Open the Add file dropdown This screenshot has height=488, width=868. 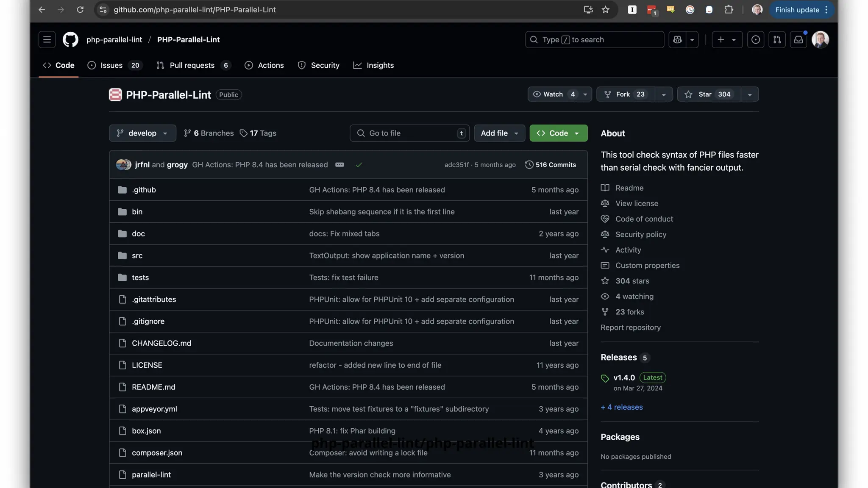click(x=499, y=133)
